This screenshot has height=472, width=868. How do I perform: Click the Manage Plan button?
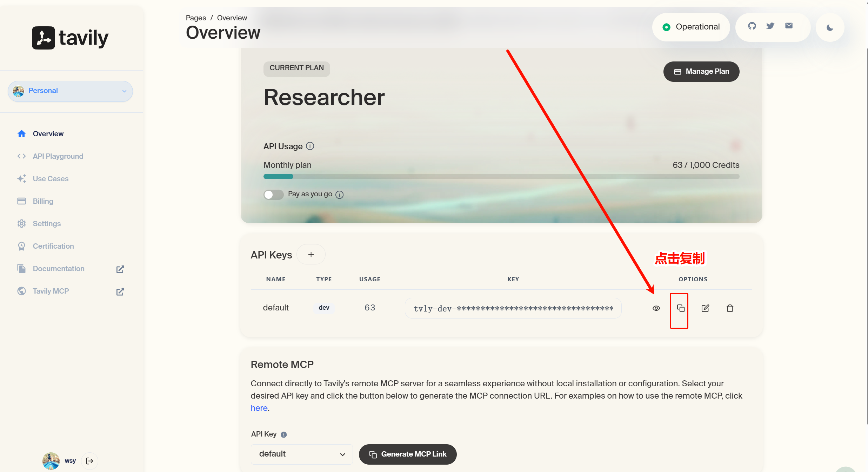tap(701, 72)
